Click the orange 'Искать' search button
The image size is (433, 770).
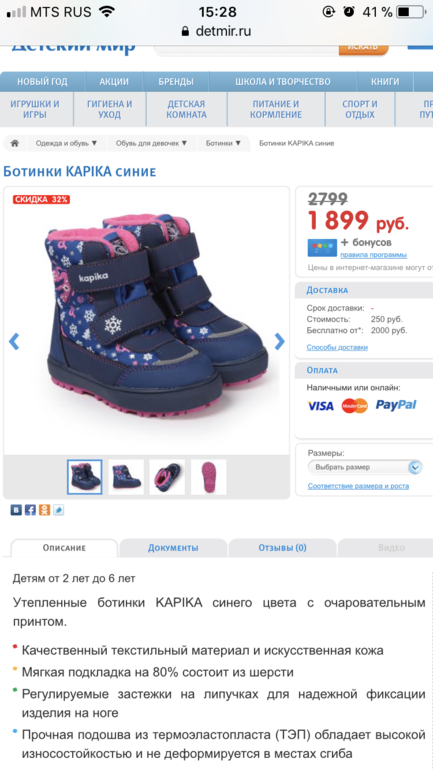(x=363, y=47)
